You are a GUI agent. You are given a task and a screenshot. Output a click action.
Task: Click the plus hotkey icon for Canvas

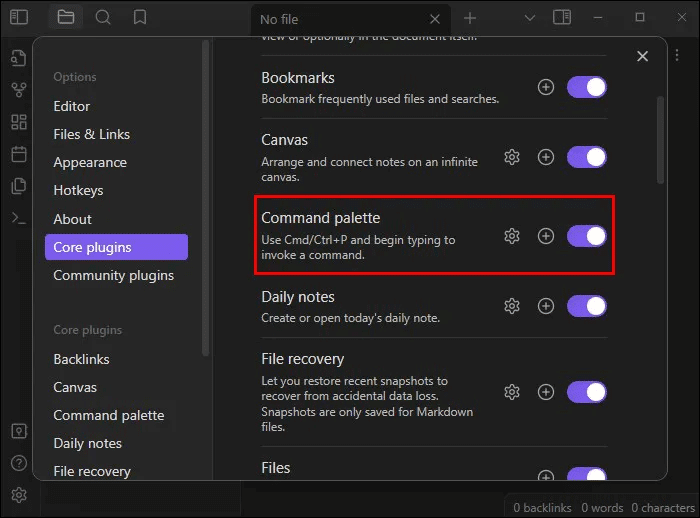tap(546, 157)
